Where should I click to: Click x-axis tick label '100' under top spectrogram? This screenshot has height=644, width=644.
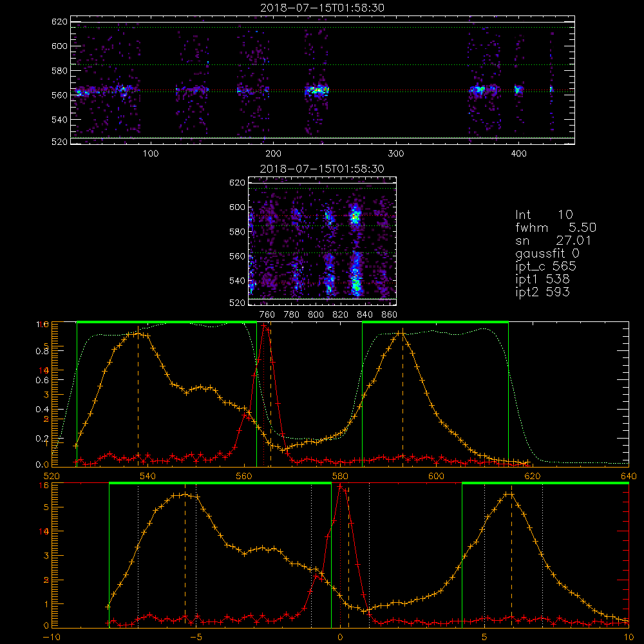point(151,154)
